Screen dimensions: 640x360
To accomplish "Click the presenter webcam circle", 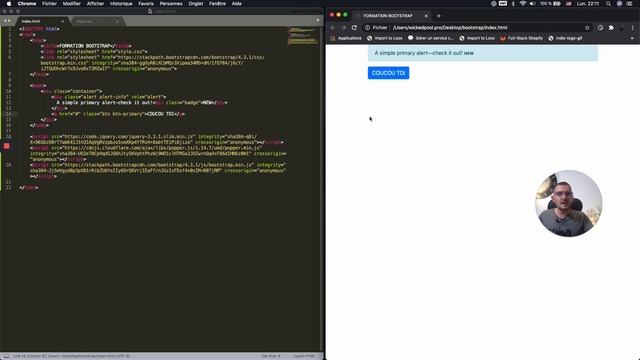I will [569, 203].
